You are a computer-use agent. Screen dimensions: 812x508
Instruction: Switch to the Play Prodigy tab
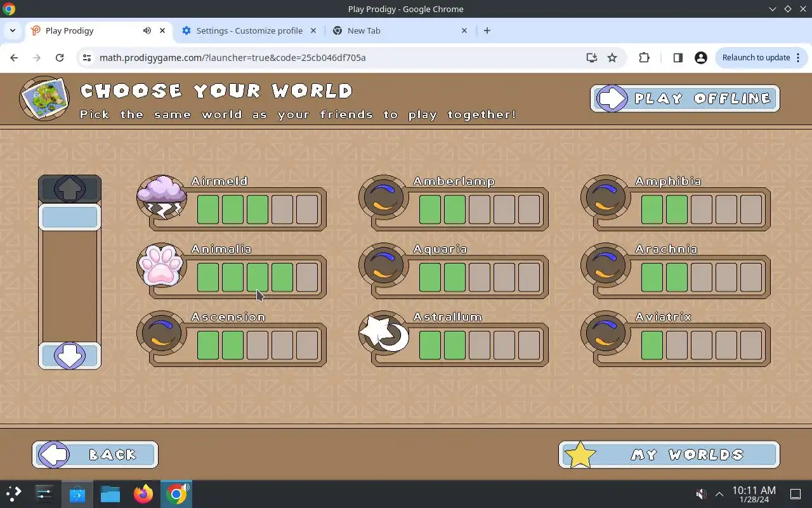(x=98, y=30)
